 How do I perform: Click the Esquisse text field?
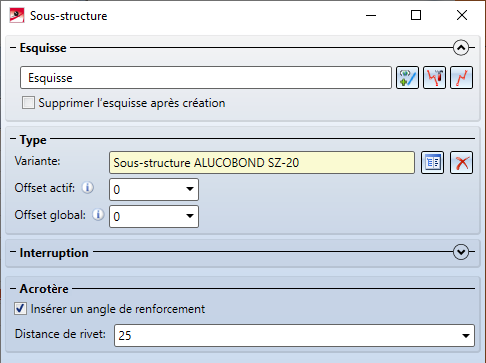click(206, 78)
